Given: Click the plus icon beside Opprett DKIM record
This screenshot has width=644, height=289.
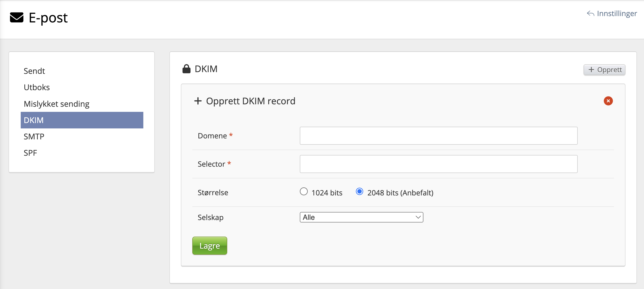Looking at the screenshot, I should pos(198,101).
